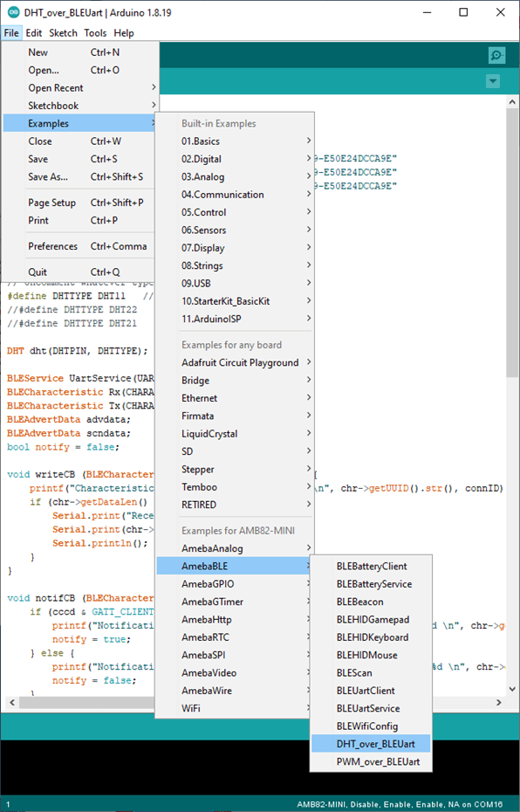
Task: Open the Edit menu
Action: tap(34, 32)
